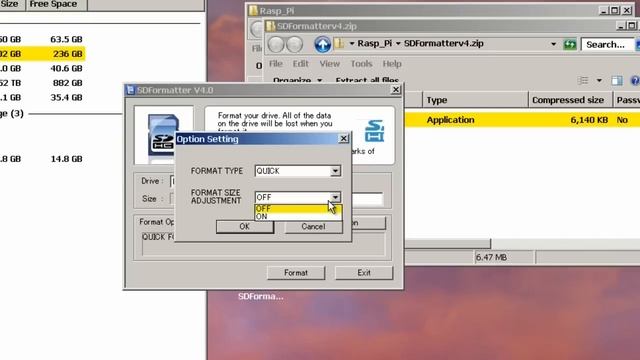This screenshot has height=360, width=640.
Task: Click the Type column header
Action: [475, 100]
